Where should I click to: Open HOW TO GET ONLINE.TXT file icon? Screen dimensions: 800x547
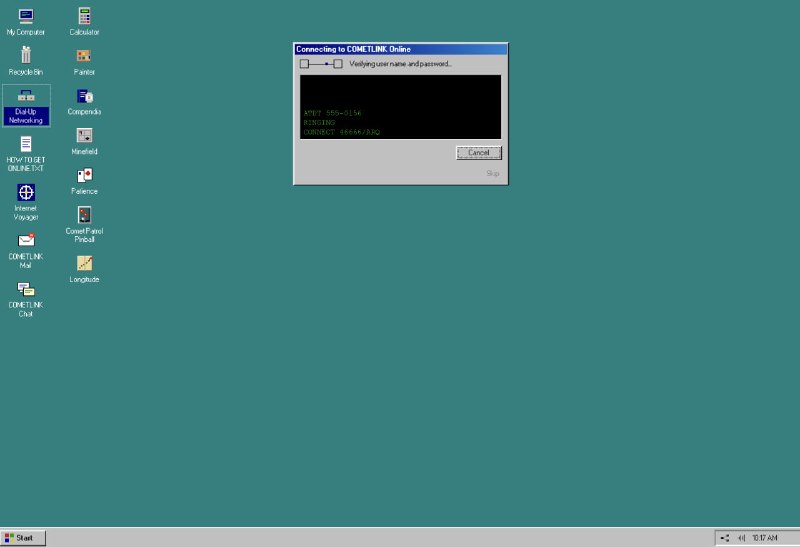[x=26, y=154]
